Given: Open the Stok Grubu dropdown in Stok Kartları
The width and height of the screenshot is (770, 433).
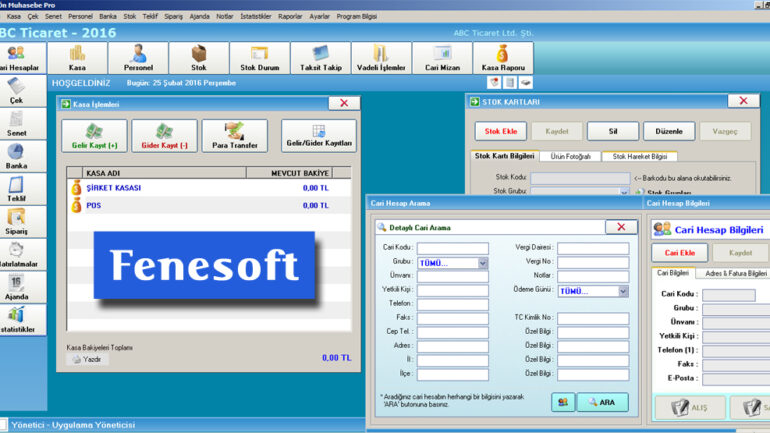Looking at the screenshot, I should click(x=624, y=191).
